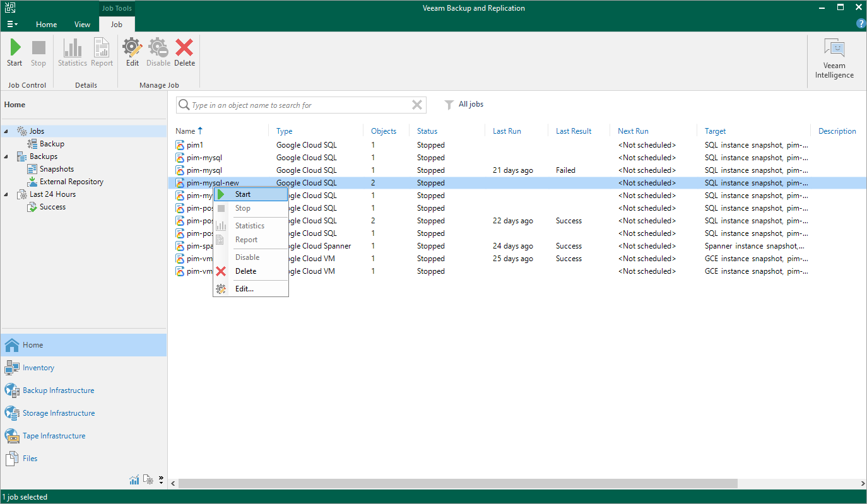Select the External Repository tree node

tap(71, 182)
